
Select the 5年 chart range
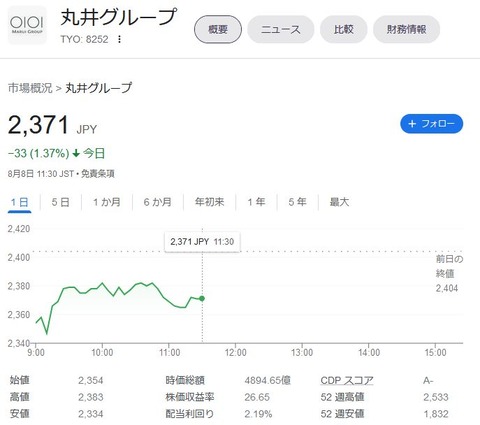(x=297, y=202)
